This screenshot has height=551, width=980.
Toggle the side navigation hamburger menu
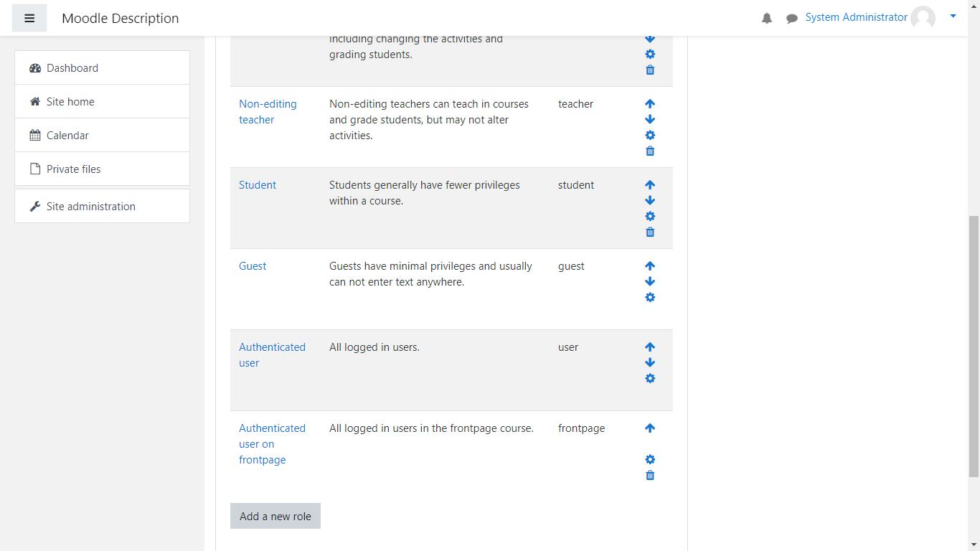coord(29,18)
